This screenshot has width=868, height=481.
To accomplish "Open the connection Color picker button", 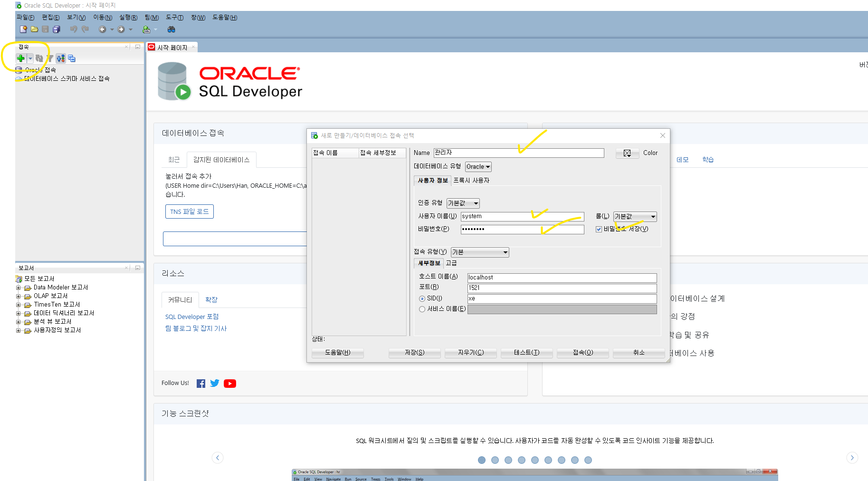I will pos(627,153).
